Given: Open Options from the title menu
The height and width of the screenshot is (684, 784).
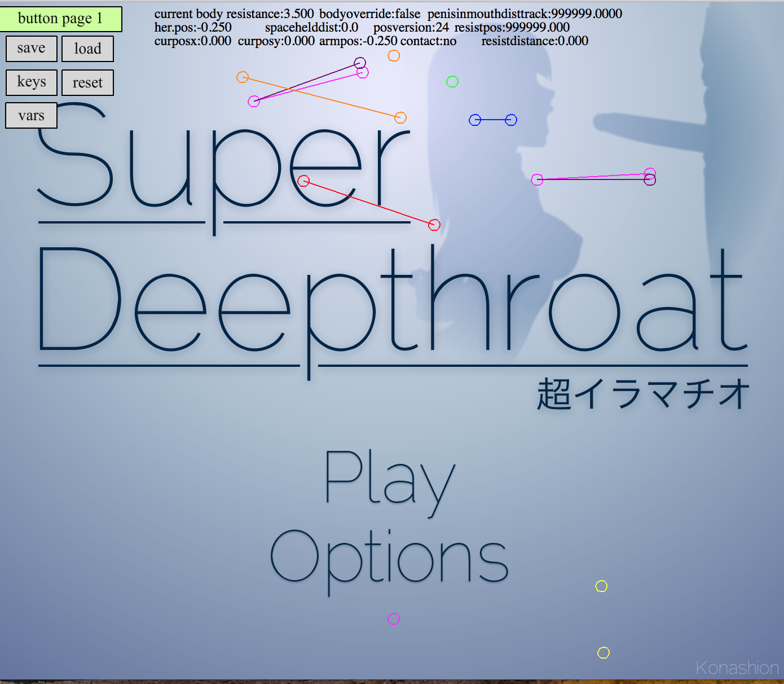Looking at the screenshot, I should tap(389, 559).
